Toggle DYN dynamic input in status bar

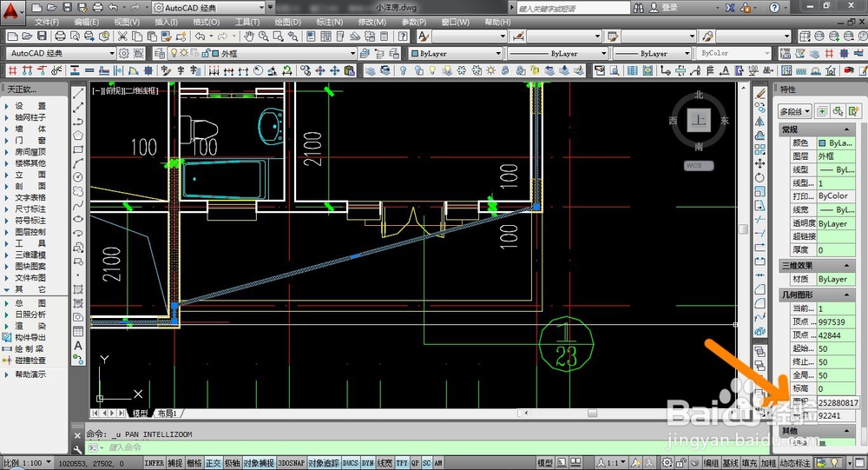point(367,463)
